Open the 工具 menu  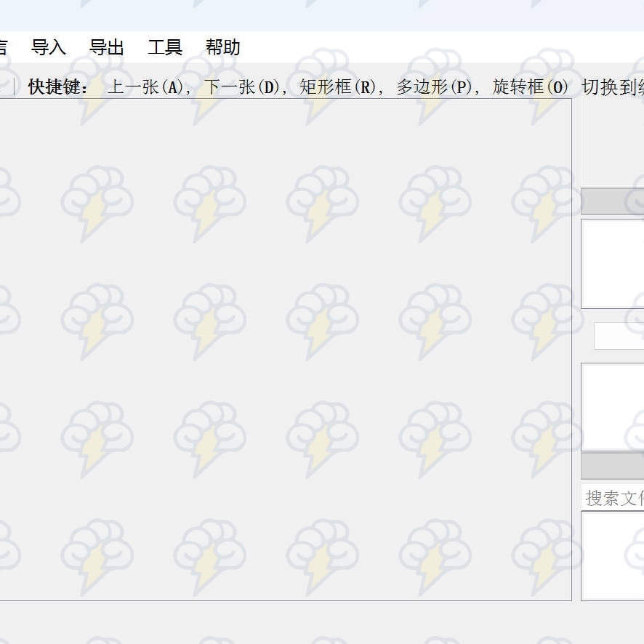point(165,48)
